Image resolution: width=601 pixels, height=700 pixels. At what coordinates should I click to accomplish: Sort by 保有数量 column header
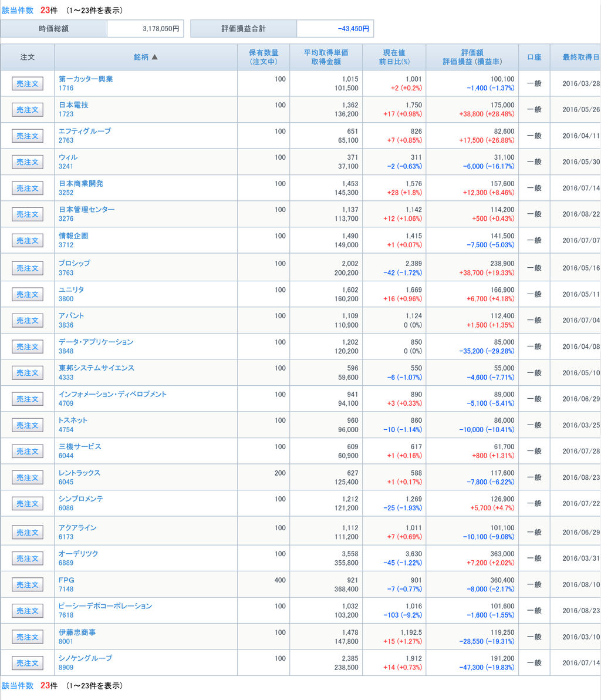pos(264,53)
